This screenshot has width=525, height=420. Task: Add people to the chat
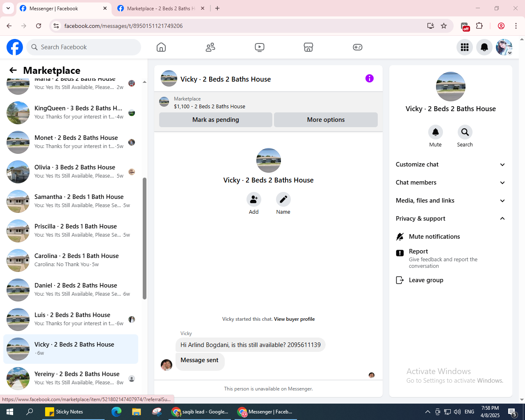[x=254, y=199]
